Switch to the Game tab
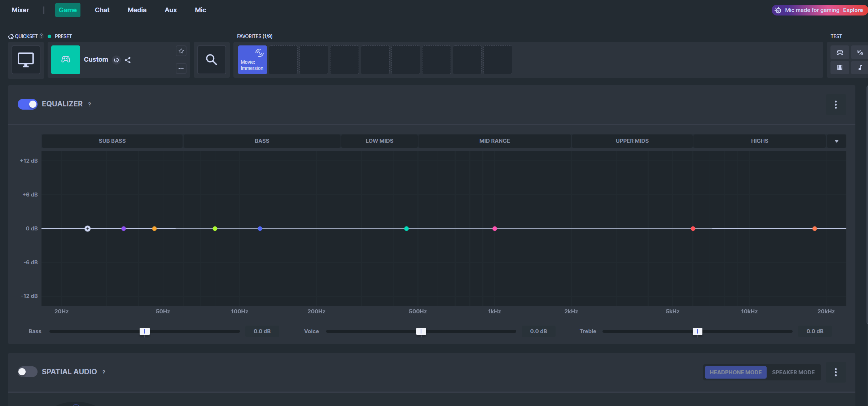868x406 pixels. (x=68, y=10)
